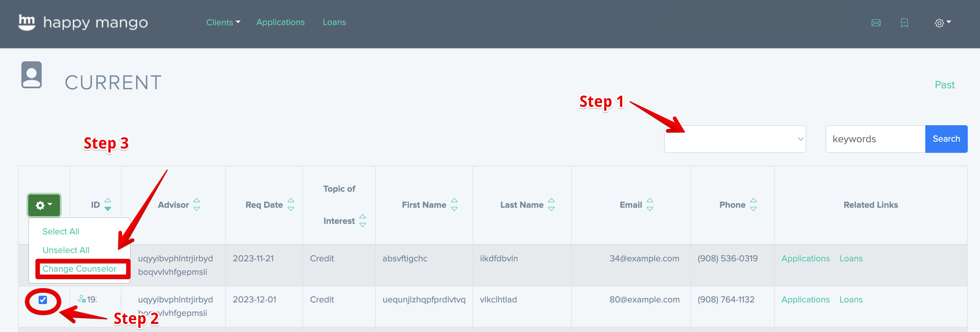Focus the keywords search field

coord(875,139)
